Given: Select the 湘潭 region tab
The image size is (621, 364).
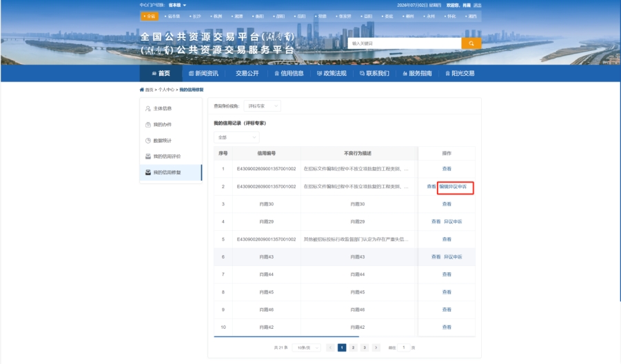Looking at the screenshot, I should [x=237, y=17].
